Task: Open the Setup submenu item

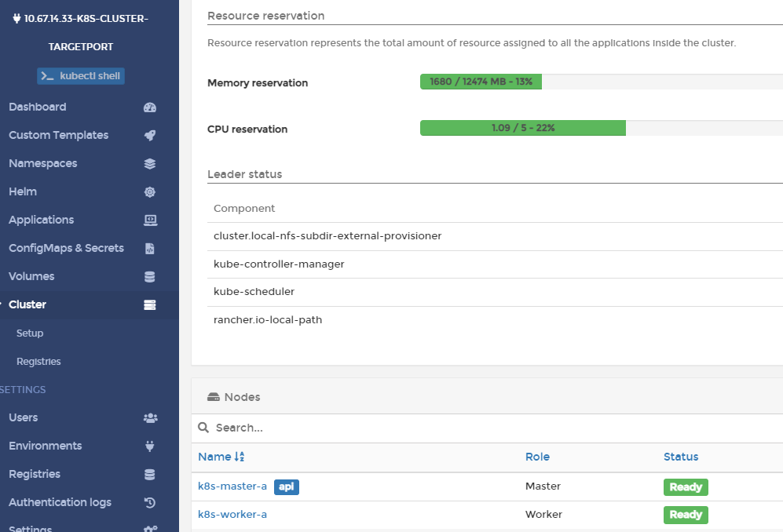Action: click(30, 333)
